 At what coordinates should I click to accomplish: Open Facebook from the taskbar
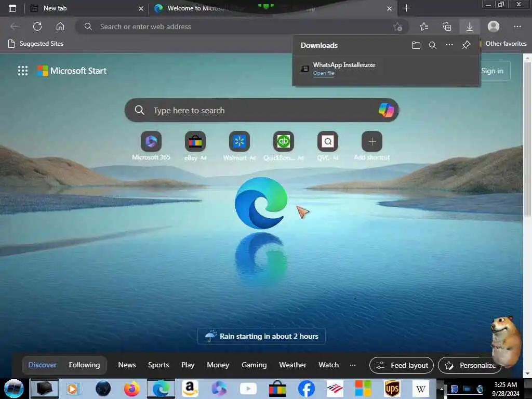pos(307,389)
